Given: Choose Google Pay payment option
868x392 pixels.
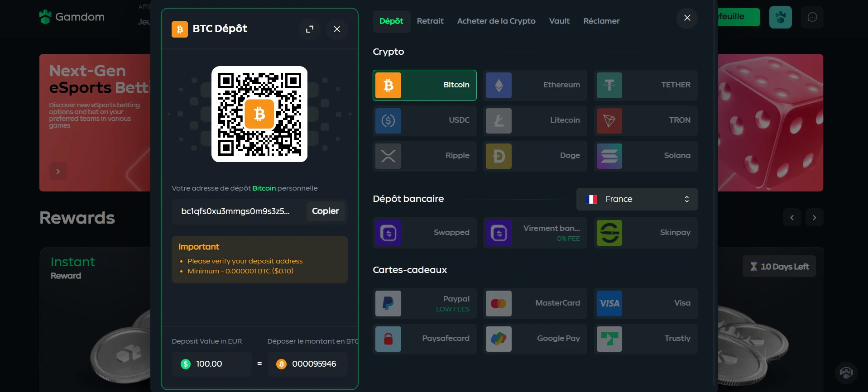Looking at the screenshot, I should tap(535, 339).
